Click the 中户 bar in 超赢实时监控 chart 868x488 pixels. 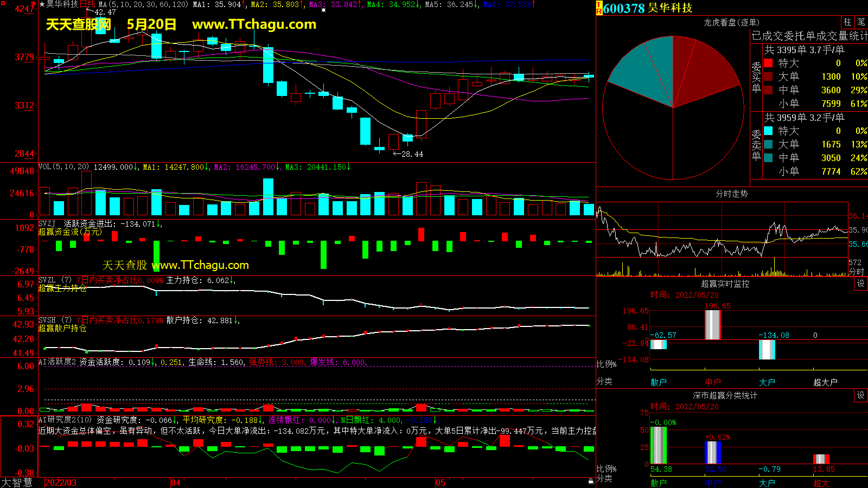click(x=712, y=324)
